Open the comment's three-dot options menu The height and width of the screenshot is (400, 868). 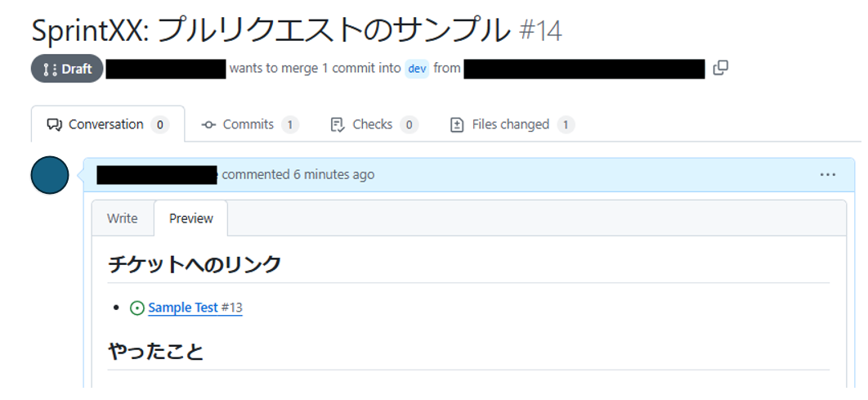coord(828,174)
